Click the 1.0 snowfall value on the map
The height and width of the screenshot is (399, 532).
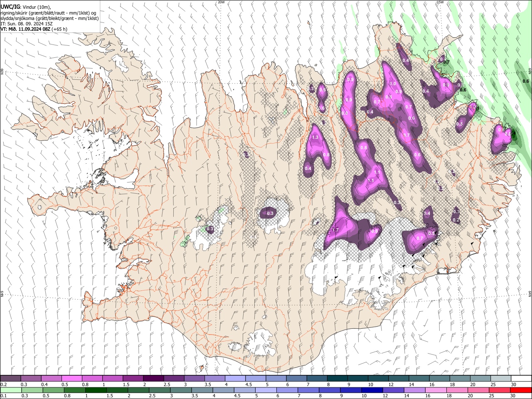click(x=392, y=84)
